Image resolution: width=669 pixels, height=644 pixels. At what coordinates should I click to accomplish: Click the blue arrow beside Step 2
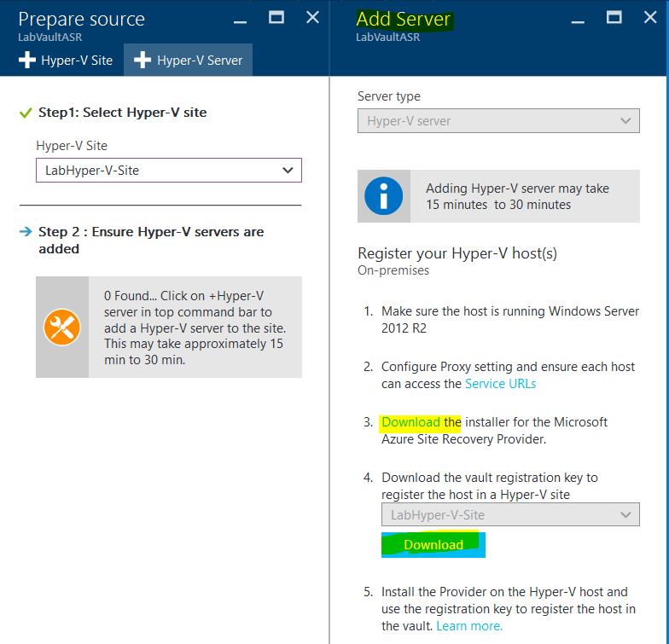(x=26, y=232)
